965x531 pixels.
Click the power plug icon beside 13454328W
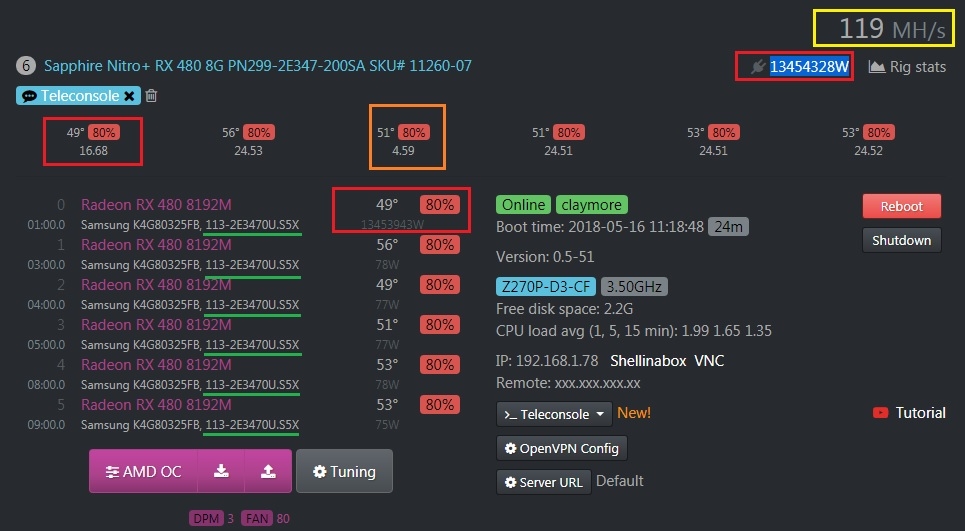[758, 66]
